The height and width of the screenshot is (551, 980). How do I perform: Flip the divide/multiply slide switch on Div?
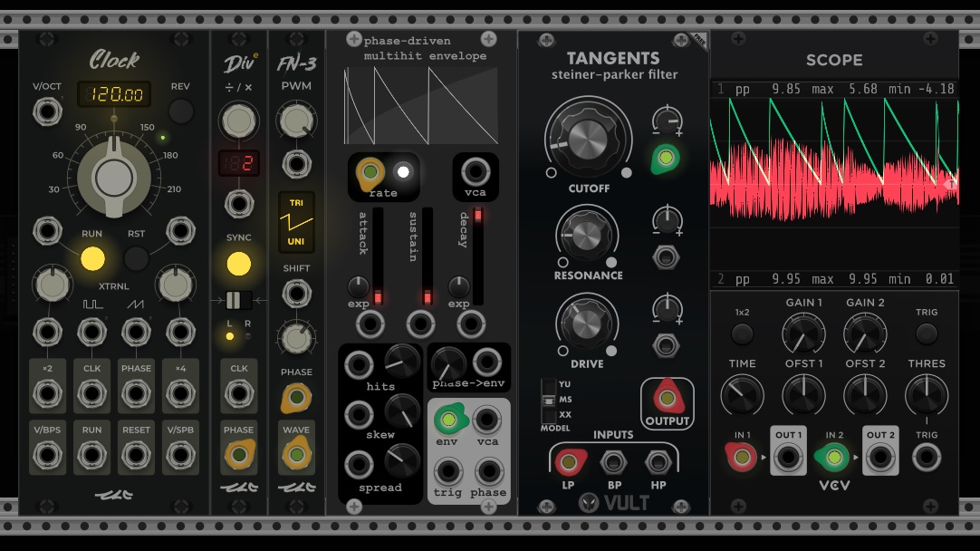click(238, 300)
